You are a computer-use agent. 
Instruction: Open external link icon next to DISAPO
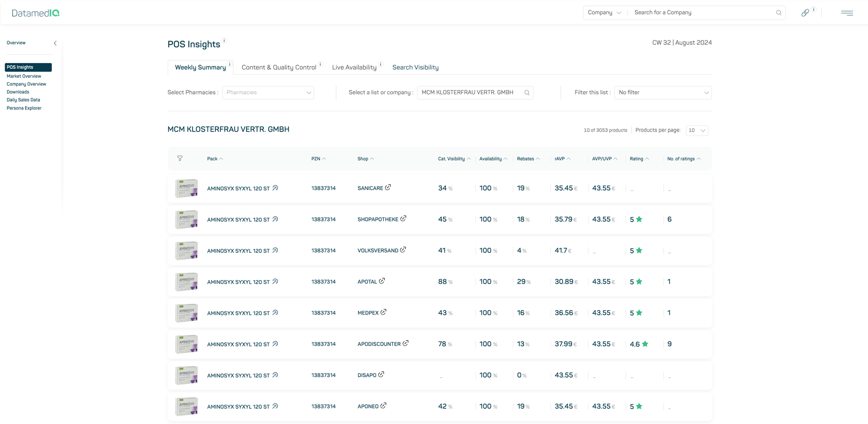pyautogui.click(x=381, y=374)
